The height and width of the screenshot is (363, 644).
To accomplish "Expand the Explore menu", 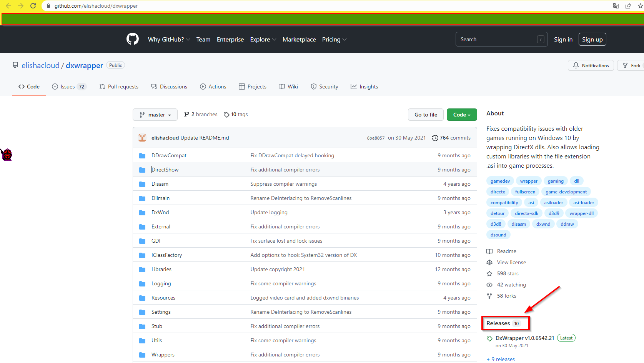I will click(x=263, y=40).
